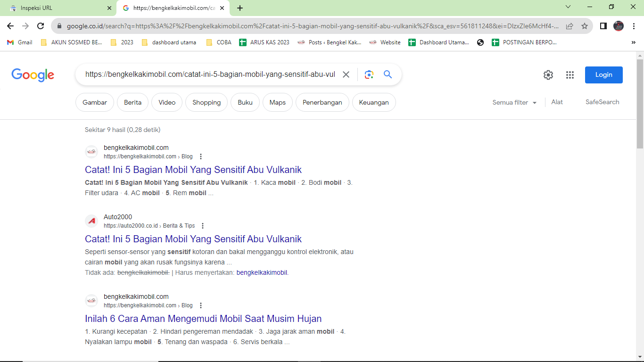
Task: Click result count 'Sekitar 9 hasil (0,28 detik)'
Action: (123, 130)
